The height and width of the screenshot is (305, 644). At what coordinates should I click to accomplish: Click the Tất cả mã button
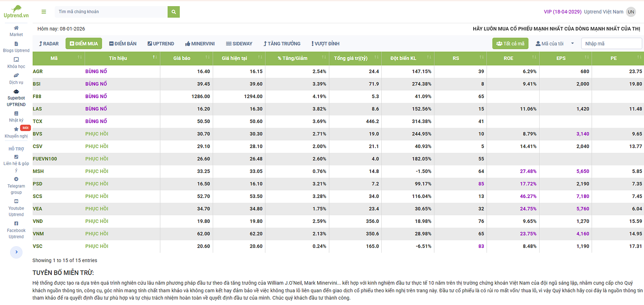pyautogui.click(x=510, y=43)
